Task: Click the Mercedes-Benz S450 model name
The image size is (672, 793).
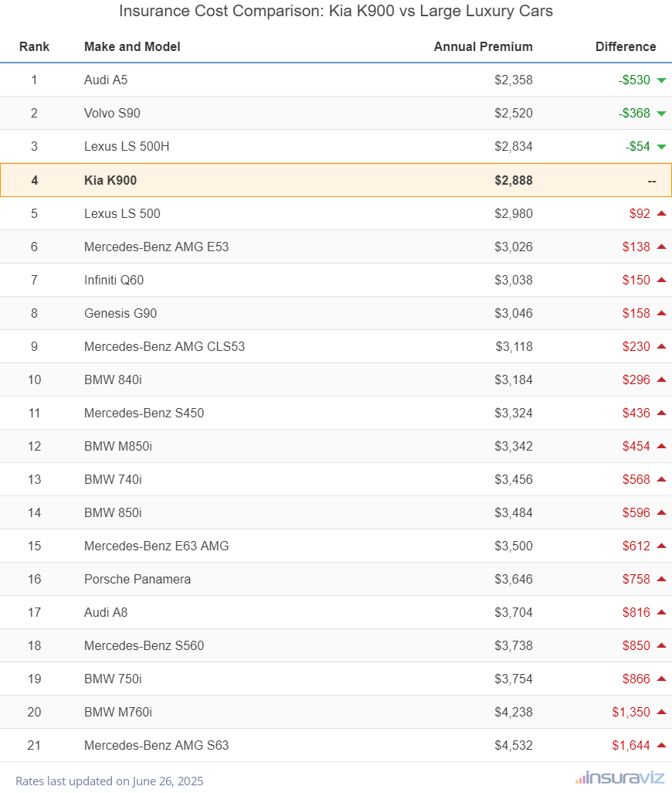Action: (144, 414)
